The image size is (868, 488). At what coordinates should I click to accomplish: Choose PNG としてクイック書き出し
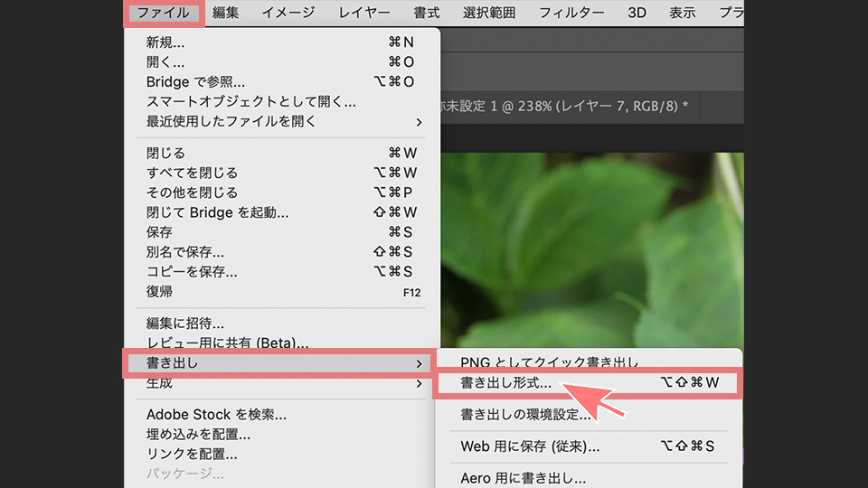pyautogui.click(x=589, y=361)
